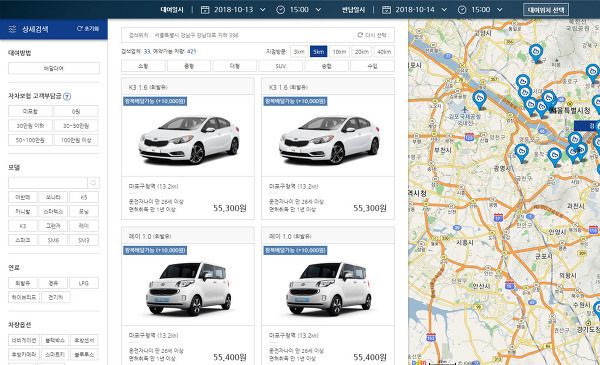Click the 다시 선택 reselect link

tap(372, 35)
